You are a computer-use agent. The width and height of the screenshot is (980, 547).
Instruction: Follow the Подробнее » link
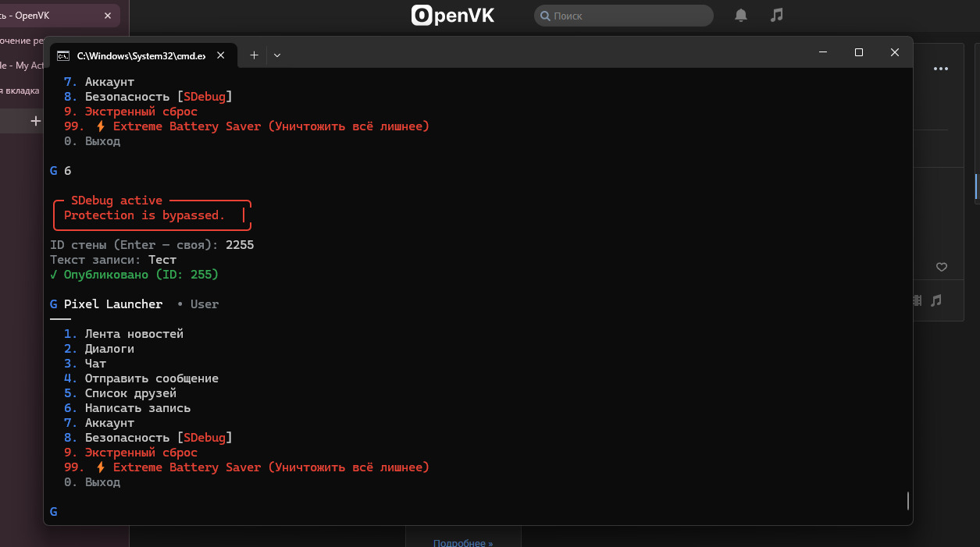pyautogui.click(x=463, y=542)
